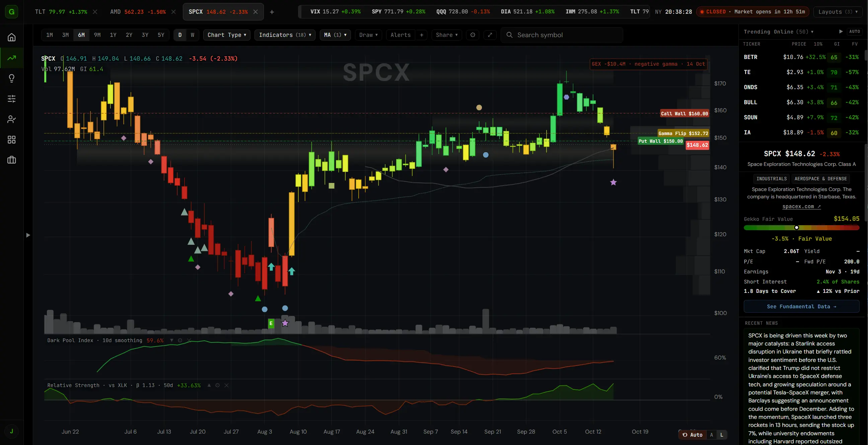Select the 5Y time range
This screenshot has height=445, width=868.
[161, 35]
